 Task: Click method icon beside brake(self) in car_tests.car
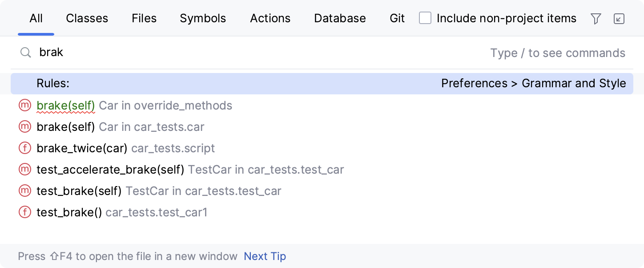point(24,127)
